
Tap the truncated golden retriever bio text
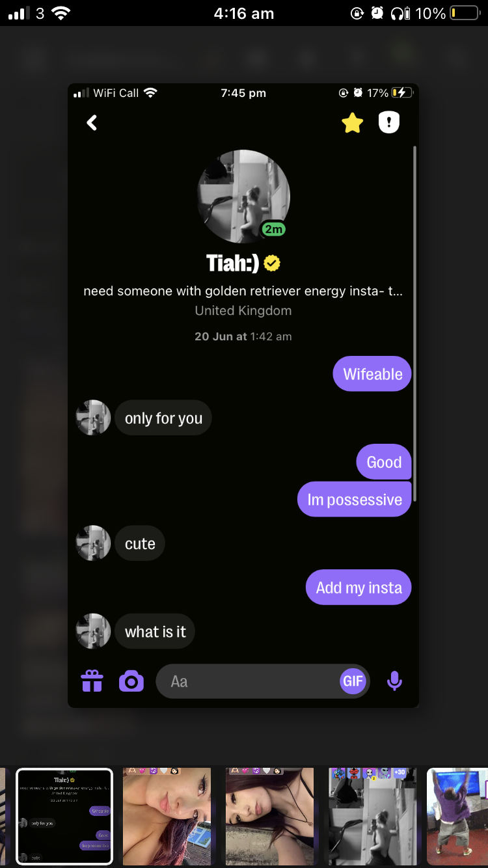pyautogui.click(x=243, y=291)
